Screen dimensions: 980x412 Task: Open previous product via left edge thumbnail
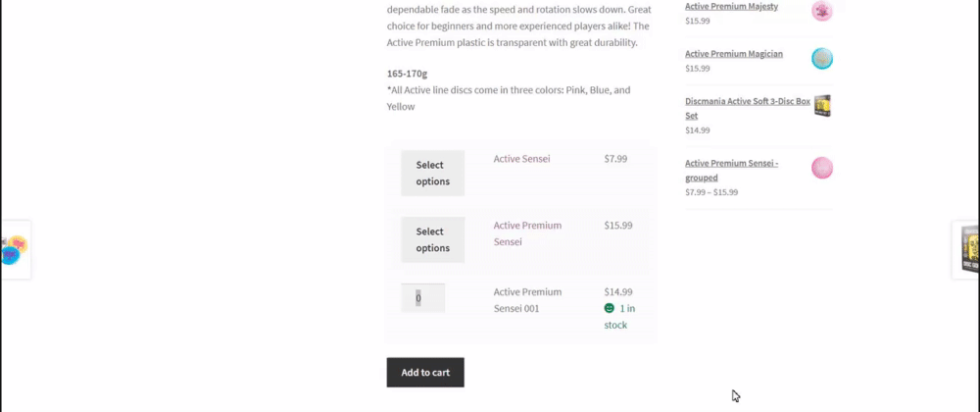pyautogui.click(x=15, y=249)
